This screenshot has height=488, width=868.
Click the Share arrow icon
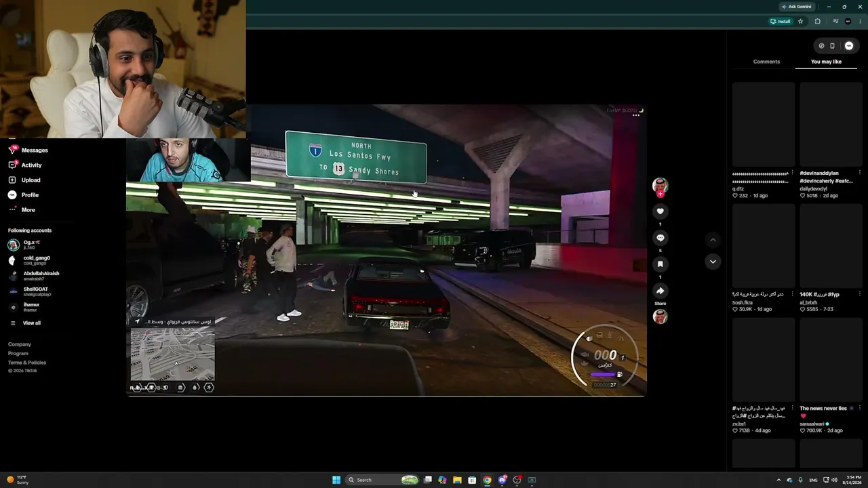point(660,291)
